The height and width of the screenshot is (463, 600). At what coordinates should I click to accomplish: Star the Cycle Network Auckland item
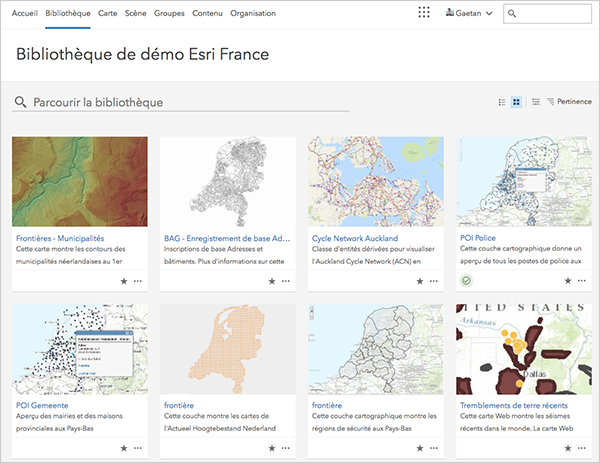(x=420, y=282)
